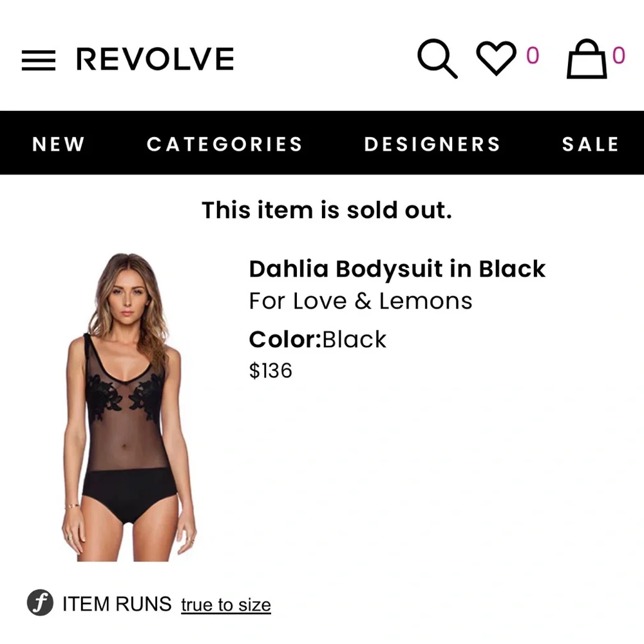
Task: Click the $136 price text
Action: (271, 370)
